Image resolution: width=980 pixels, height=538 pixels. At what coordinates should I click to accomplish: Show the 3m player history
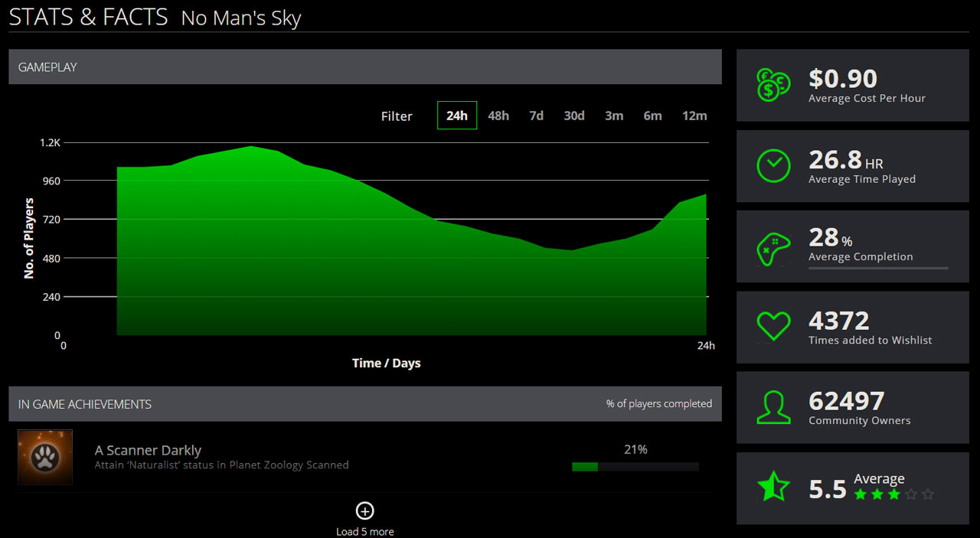(614, 116)
